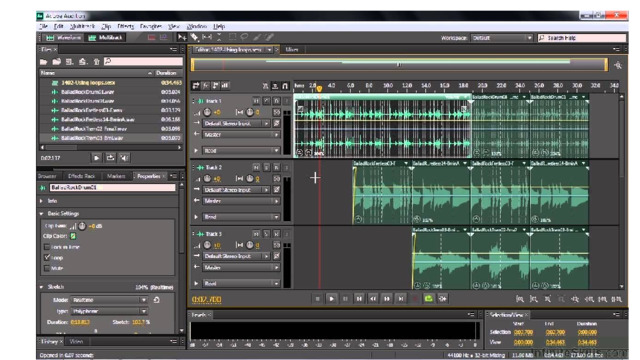Toggle the Lock in Time checkbox
Image resolution: width=640 pixels, height=360 pixels.
click(47, 247)
